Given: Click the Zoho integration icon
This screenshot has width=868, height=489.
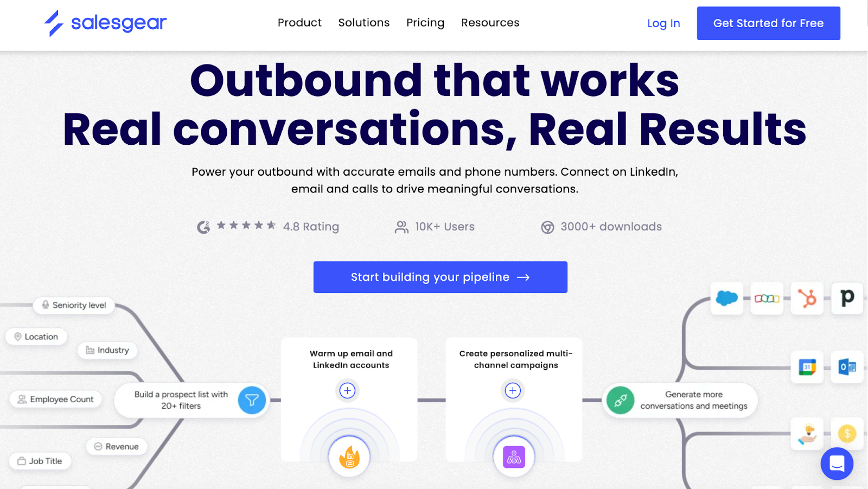Looking at the screenshot, I should pyautogui.click(x=767, y=298).
